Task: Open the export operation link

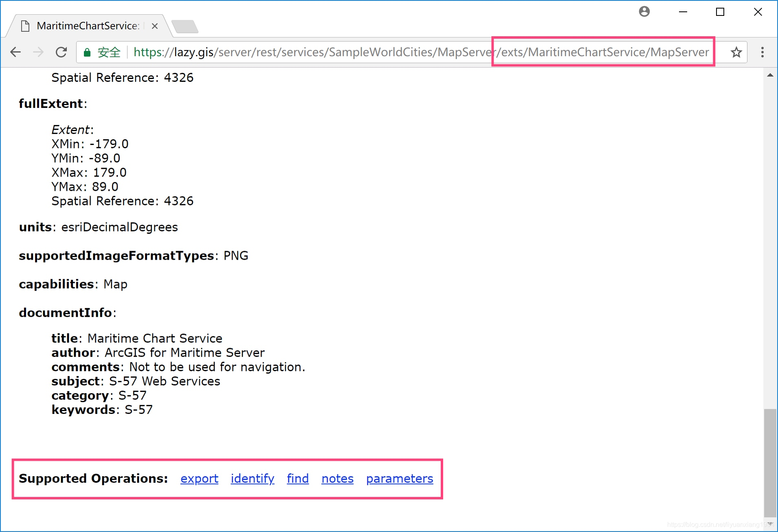Action: [x=199, y=479]
